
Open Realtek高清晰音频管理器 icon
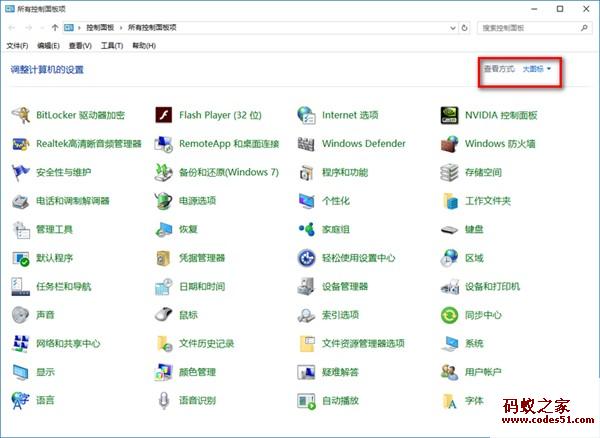coord(21,144)
